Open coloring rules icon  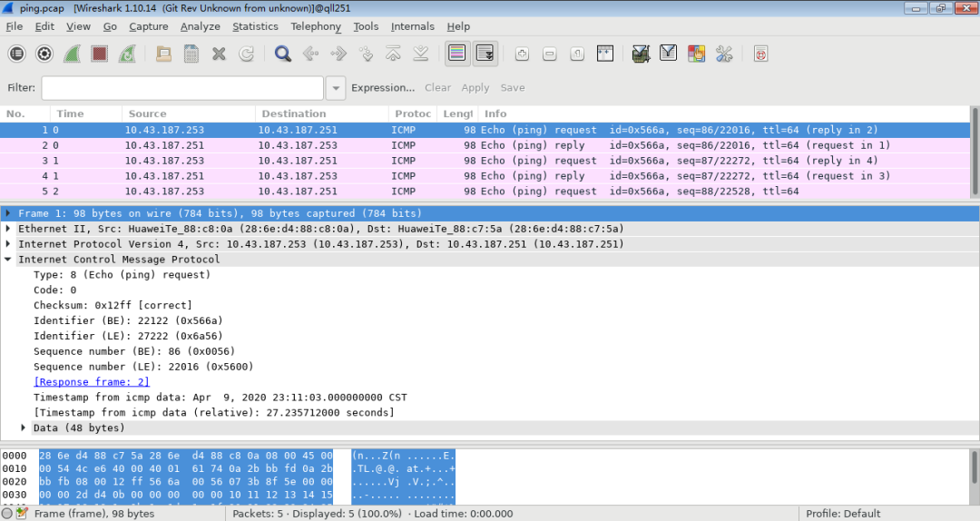coord(696,54)
